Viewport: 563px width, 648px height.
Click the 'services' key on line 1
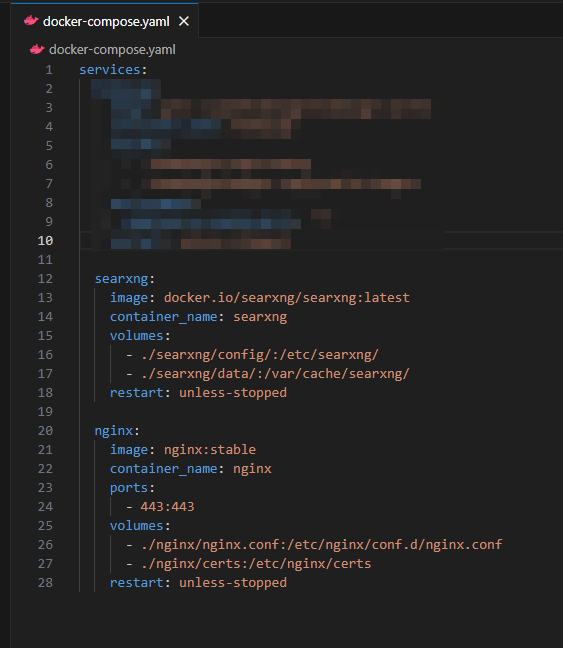[110, 69]
